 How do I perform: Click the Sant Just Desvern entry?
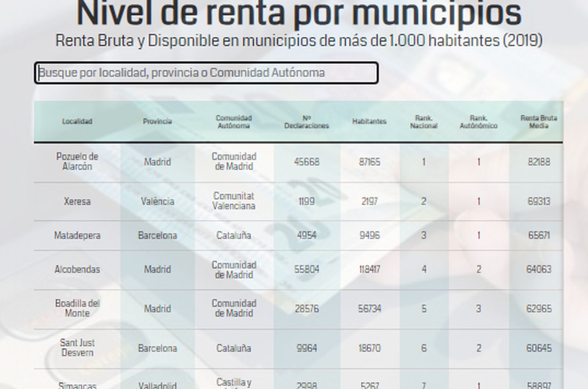[x=78, y=347]
